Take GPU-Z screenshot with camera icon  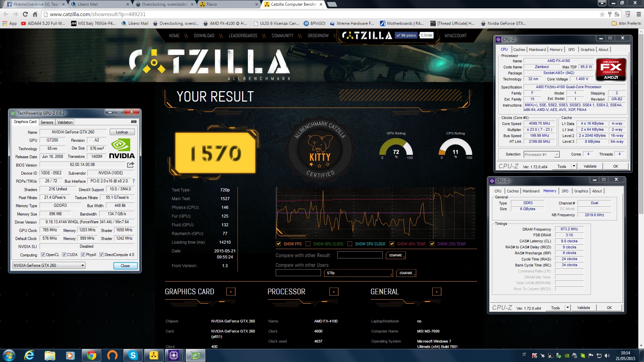[x=133, y=122]
